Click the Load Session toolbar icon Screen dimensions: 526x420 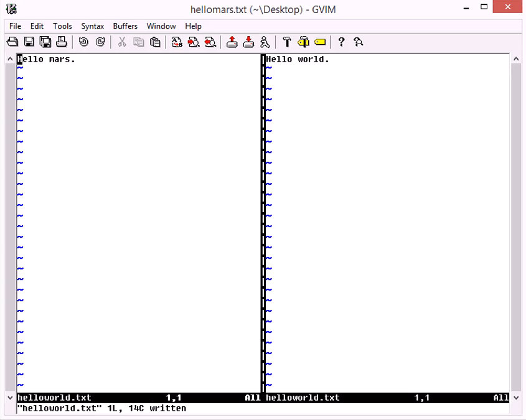click(x=232, y=42)
